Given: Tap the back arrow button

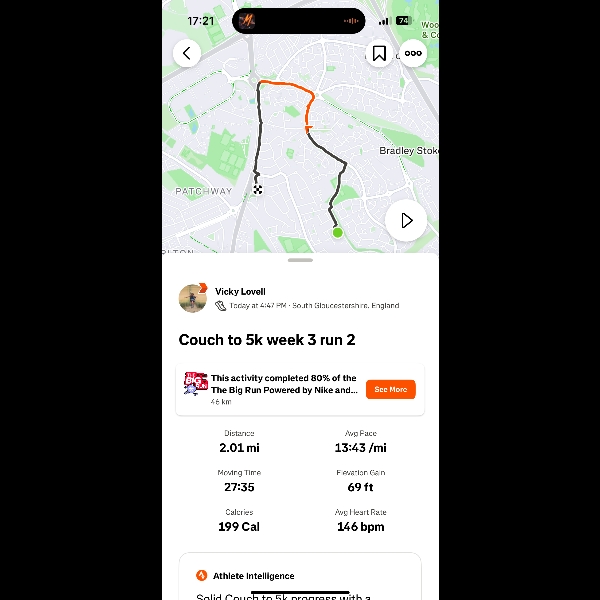Looking at the screenshot, I should pos(187,53).
